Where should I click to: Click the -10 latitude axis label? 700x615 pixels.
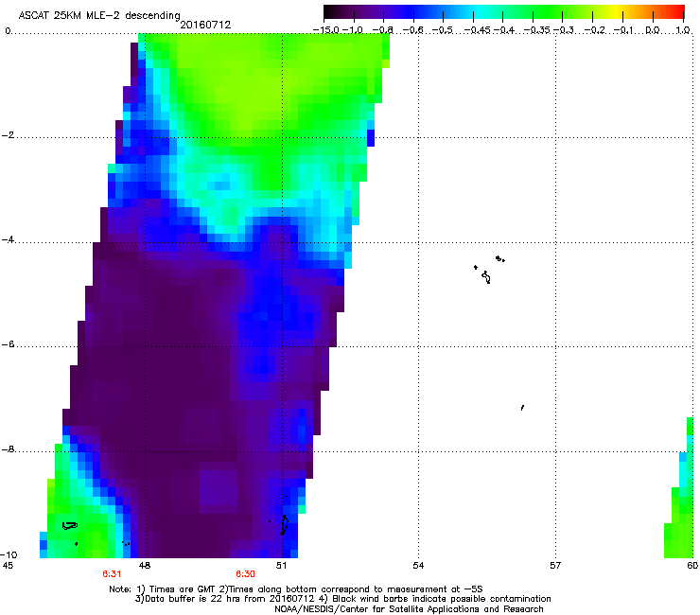click(x=9, y=554)
